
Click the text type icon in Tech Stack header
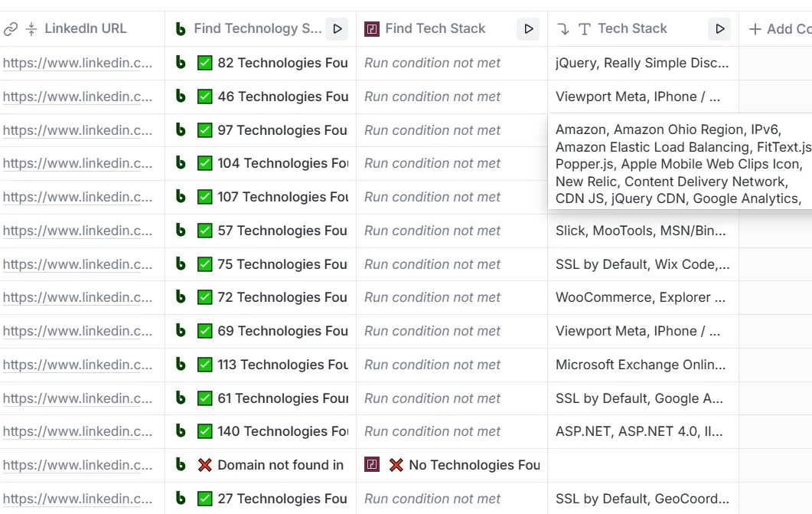click(x=584, y=29)
